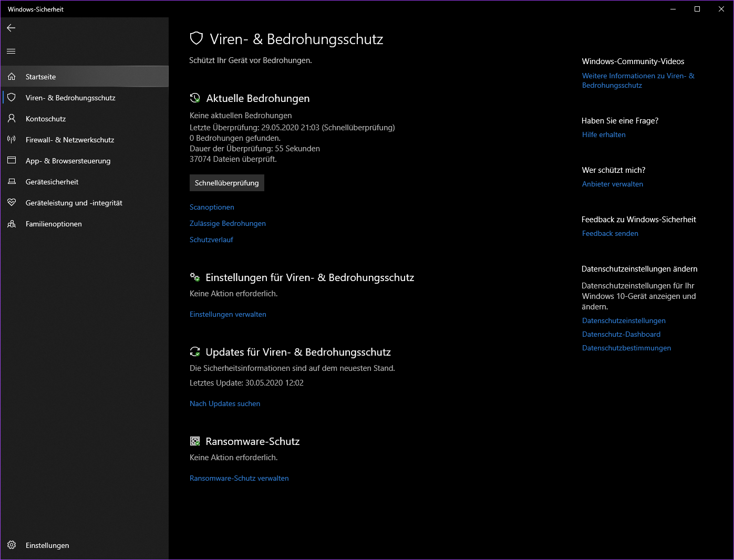The height and width of the screenshot is (560, 734).
Task: Click the Startseite home icon
Action: [x=12, y=77]
